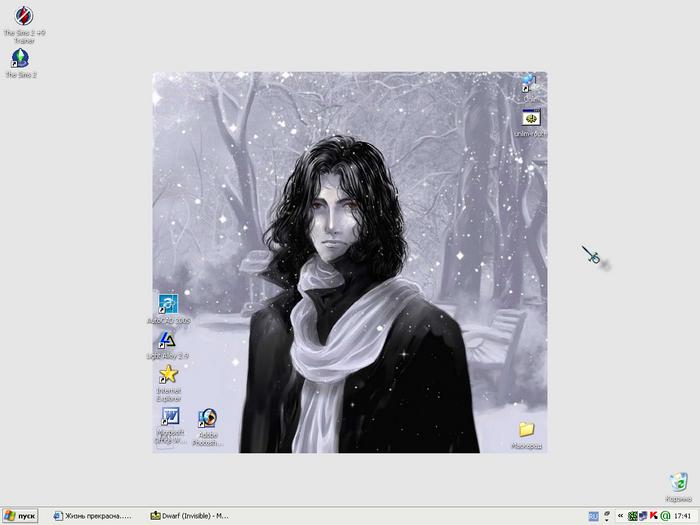This screenshot has width=700, height=525.
Task: Select the unlim+660 program icon
Action: 530,118
